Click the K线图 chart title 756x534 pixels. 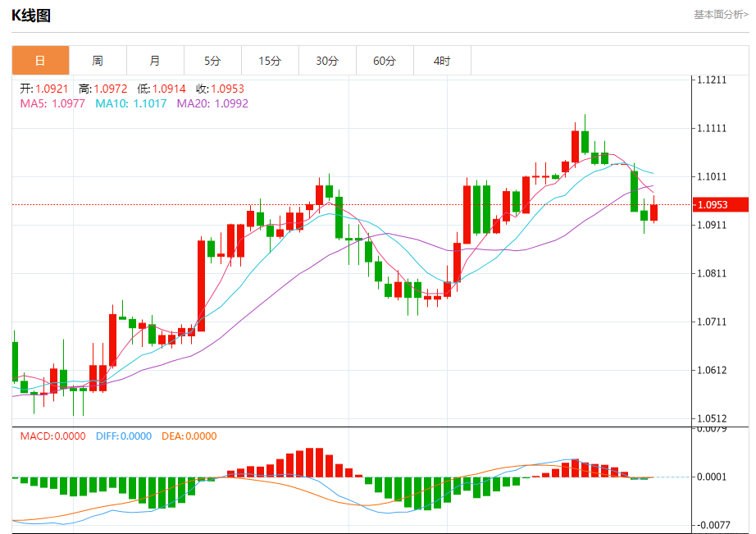click(31, 16)
